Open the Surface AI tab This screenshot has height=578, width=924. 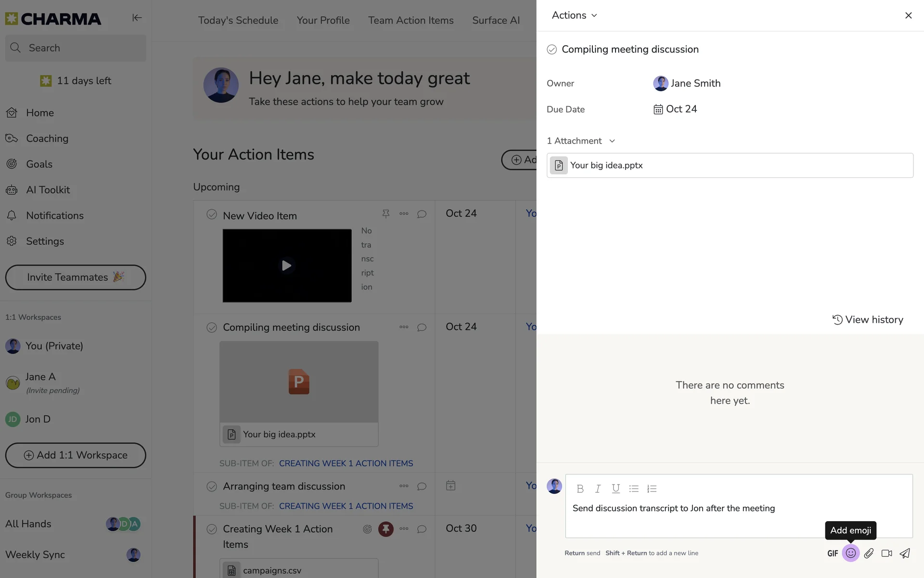pos(496,20)
